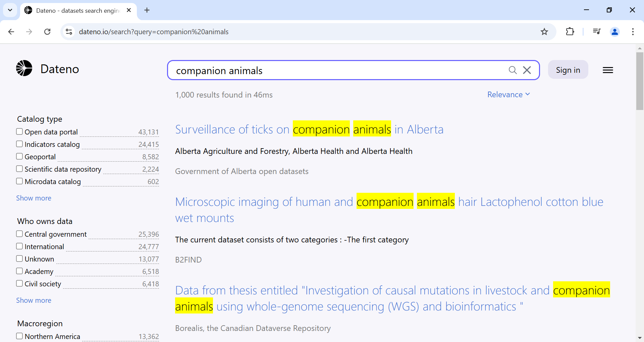Reload the current page
The height and width of the screenshot is (342, 644).
[x=47, y=32]
